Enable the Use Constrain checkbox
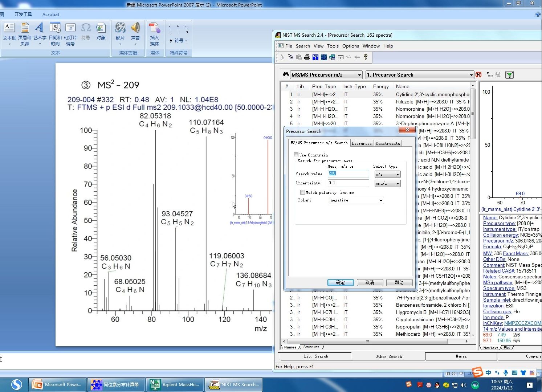Screen dimensions: 542x392 tap(296, 155)
